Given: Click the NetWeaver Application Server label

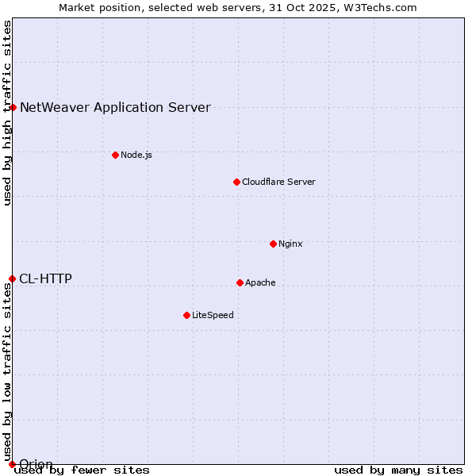Looking at the screenshot, I should click(115, 108).
